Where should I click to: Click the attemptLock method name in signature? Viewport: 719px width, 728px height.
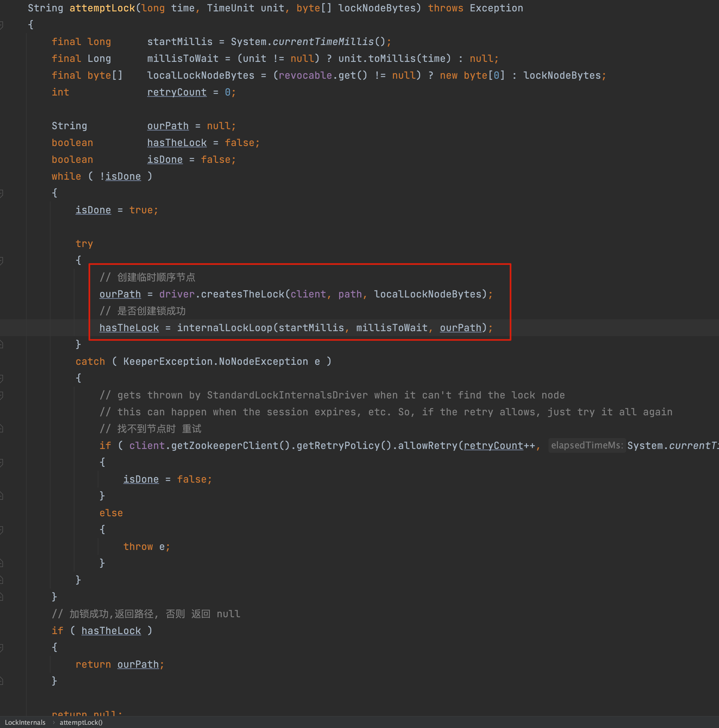point(102,8)
